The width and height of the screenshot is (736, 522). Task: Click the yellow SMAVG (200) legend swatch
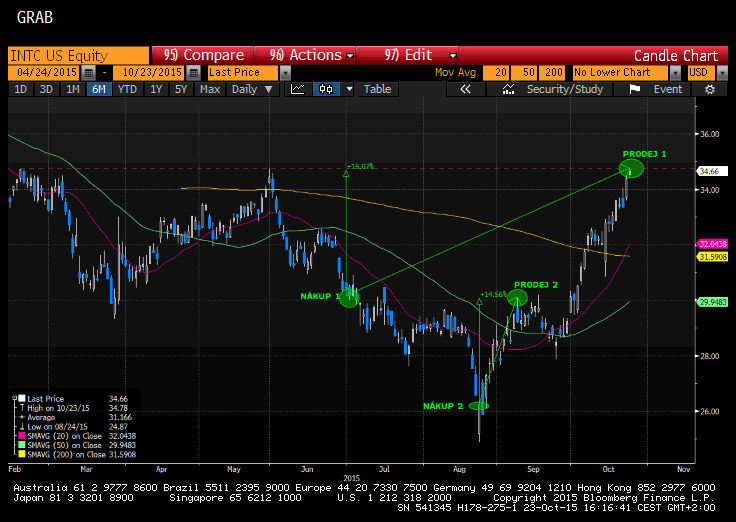(x=22, y=454)
